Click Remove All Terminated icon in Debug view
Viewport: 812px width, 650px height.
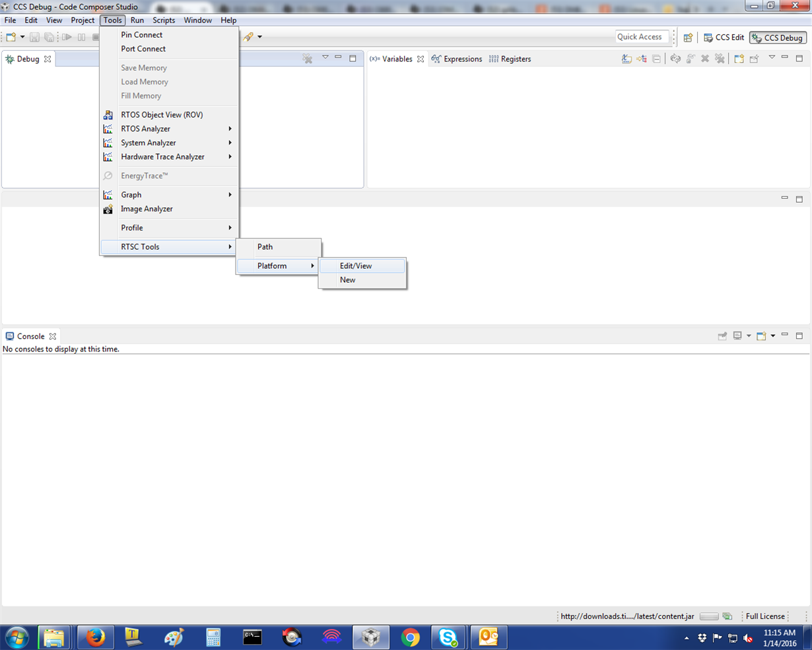pos(308,59)
